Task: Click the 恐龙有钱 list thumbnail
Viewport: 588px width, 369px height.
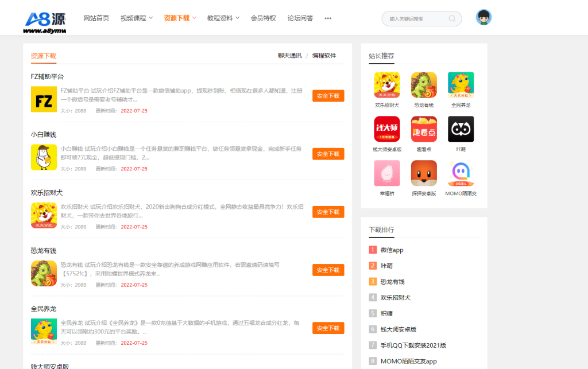Action: [44, 274]
